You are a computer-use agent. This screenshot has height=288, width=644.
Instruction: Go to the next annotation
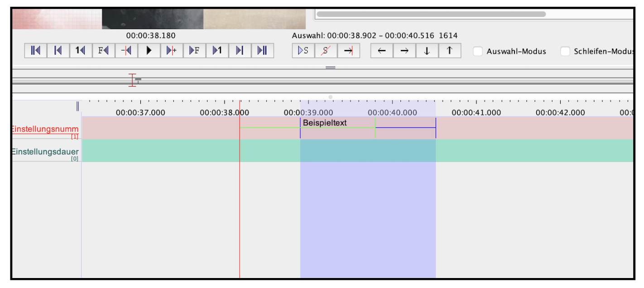point(404,51)
